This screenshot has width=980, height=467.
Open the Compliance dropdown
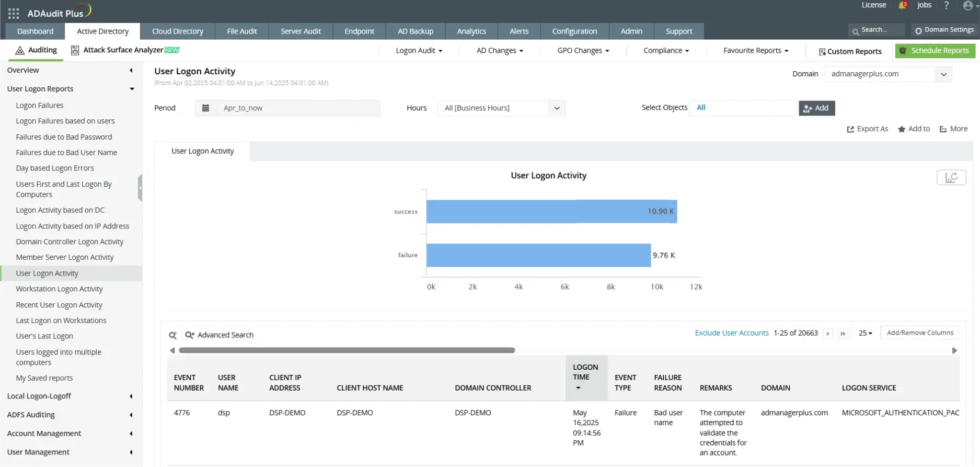pyautogui.click(x=666, y=51)
